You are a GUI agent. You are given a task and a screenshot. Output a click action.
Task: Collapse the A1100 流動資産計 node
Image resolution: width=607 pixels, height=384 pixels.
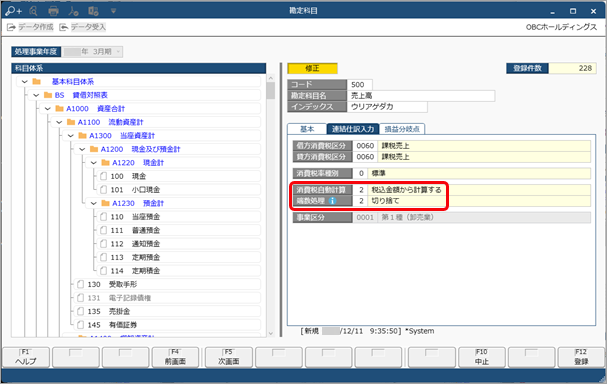[59, 122]
